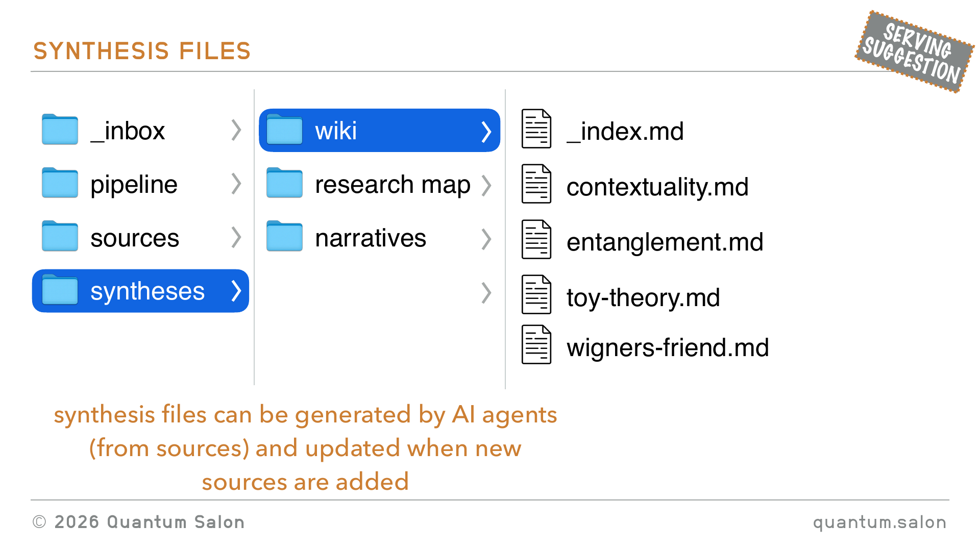Image resolution: width=980 pixels, height=551 pixels.
Task: Open the contextuality.md document icon
Action: pos(536,184)
